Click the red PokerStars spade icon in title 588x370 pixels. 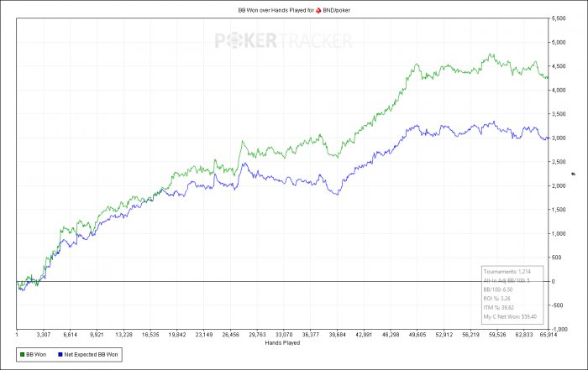click(318, 10)
